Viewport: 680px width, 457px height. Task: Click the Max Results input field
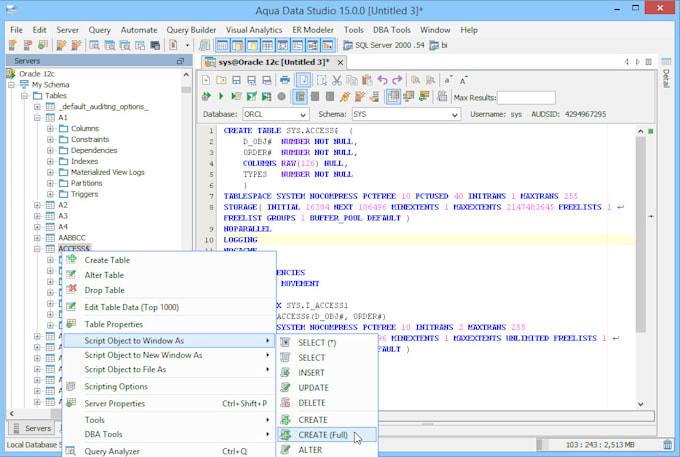click(525, 97)
